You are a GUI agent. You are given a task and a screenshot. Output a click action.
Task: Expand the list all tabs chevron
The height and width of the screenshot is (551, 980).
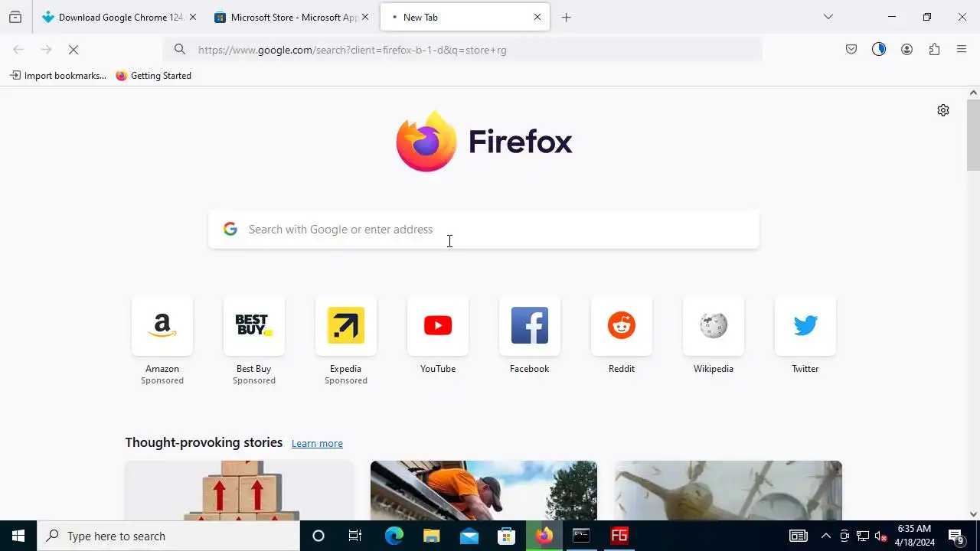[828, 17]
